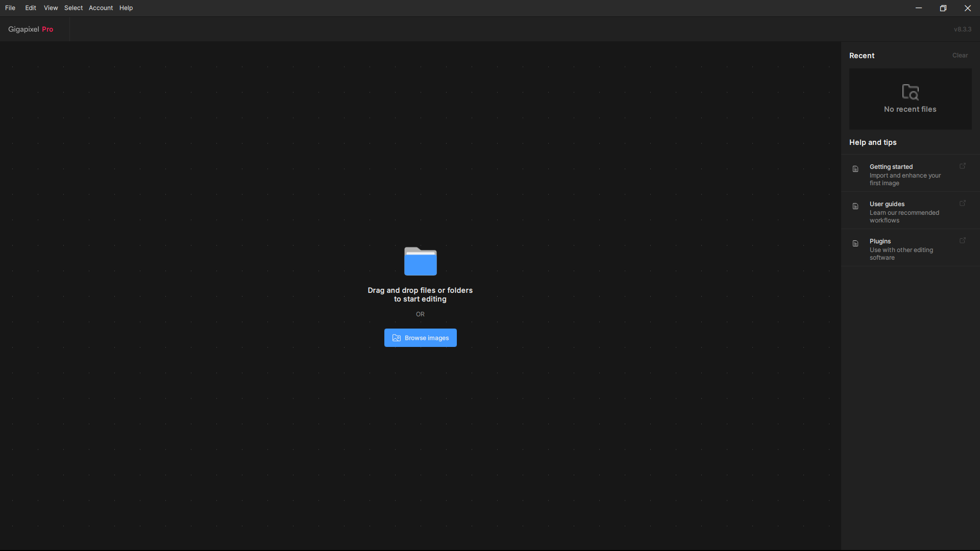The image size is (980, 551).
Task: Open Getting started external link icon
Action: [963, 166]
